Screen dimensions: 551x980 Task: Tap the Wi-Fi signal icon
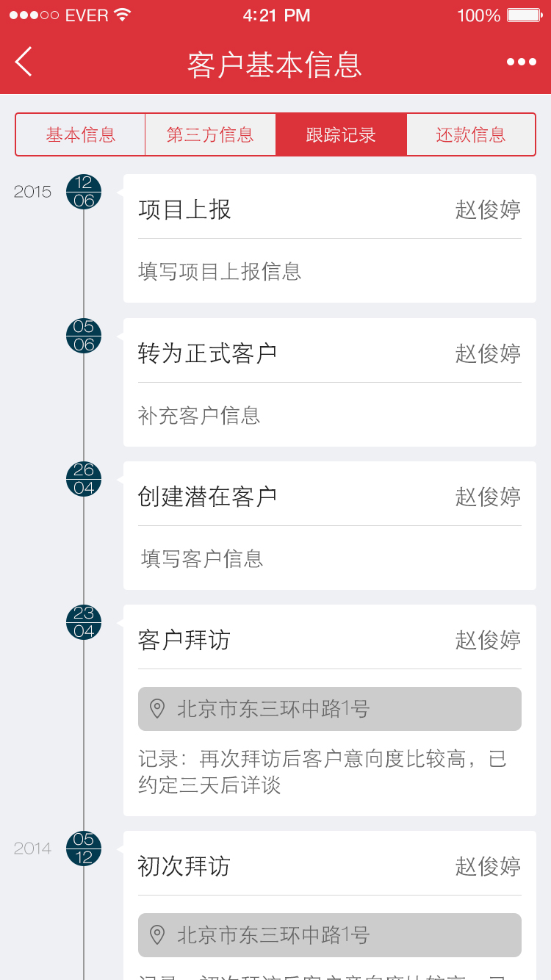(x=123, y=15)
